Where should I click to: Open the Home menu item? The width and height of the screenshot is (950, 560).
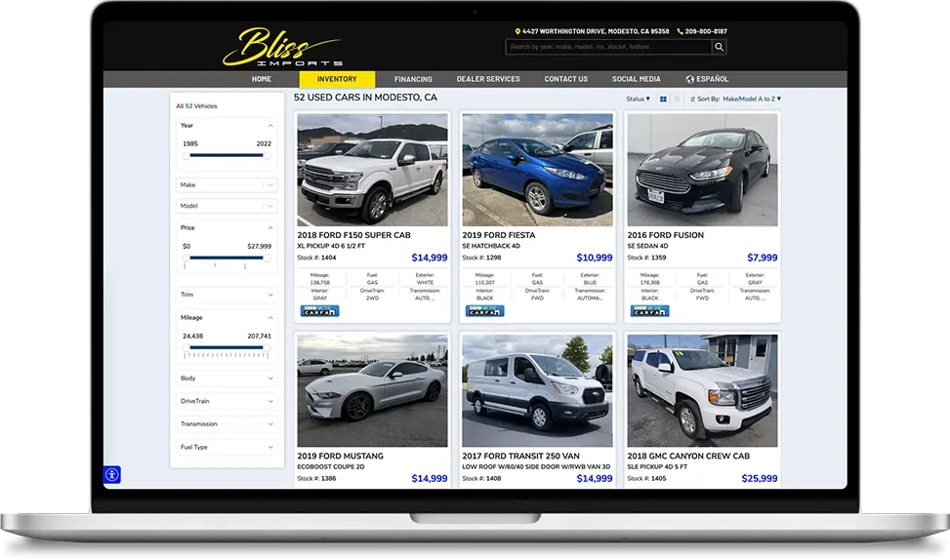tap(261, 79)
